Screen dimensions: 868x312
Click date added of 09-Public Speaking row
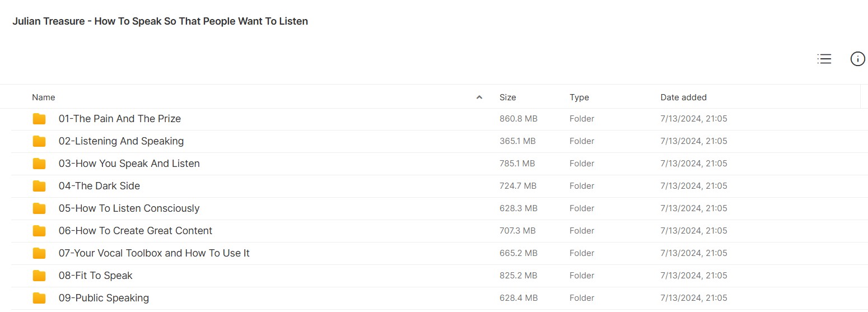click(x=693, y=298)
